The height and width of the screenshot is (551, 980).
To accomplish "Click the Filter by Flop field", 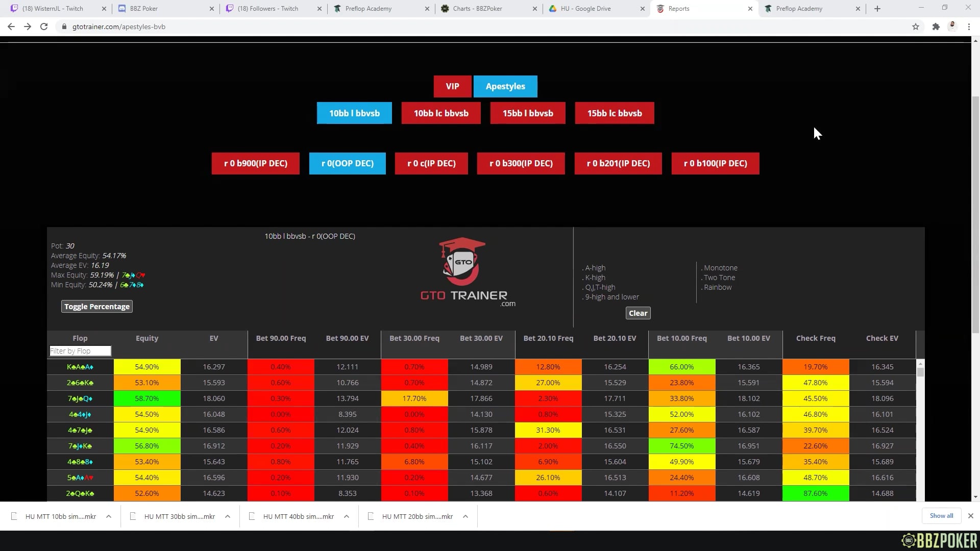I will (x=80, y=351).
